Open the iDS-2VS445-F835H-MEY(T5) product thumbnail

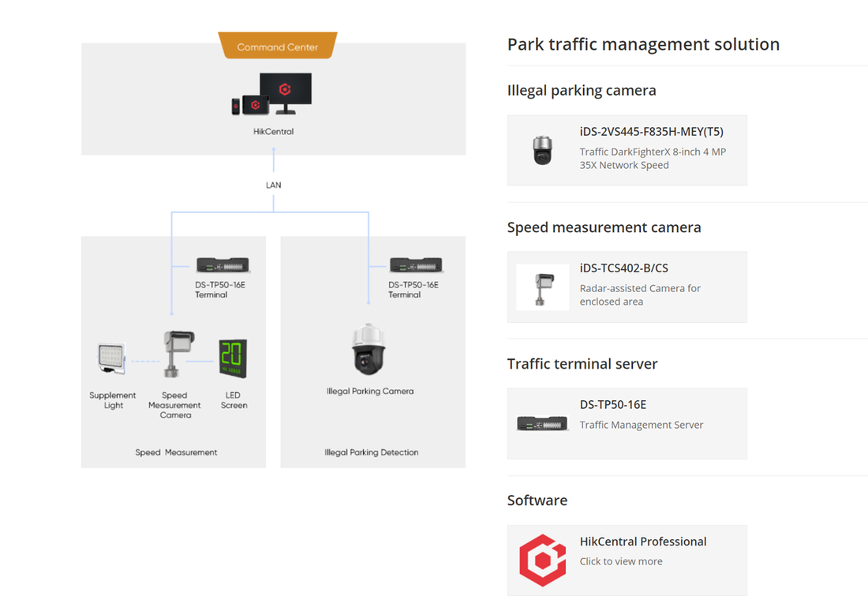(543, 150)
